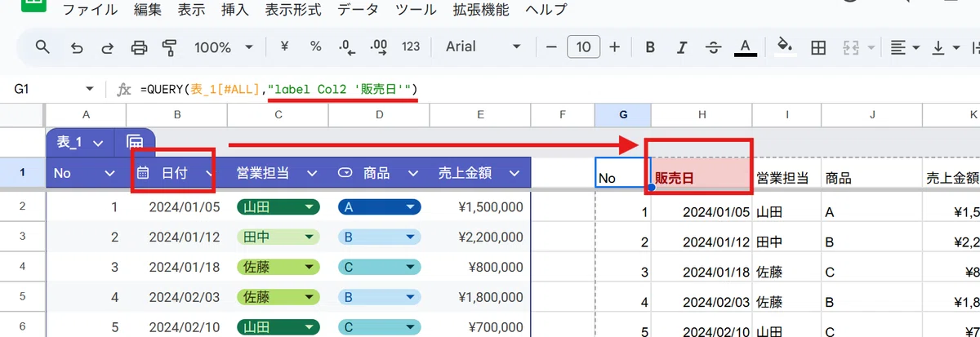
Task: Open 山田 chip dropdown in row 2
Action: click(x=309, y=207)
